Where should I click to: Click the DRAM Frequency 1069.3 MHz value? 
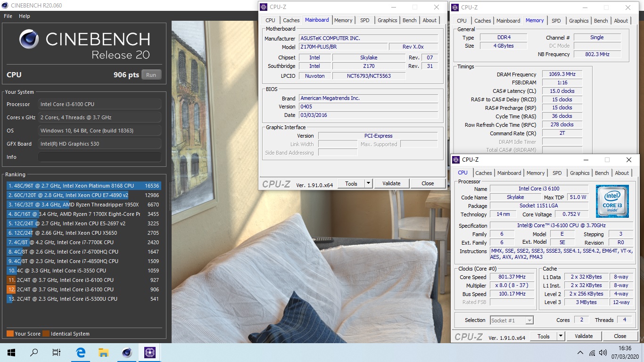pyautogui.click(x=562, y=74)
